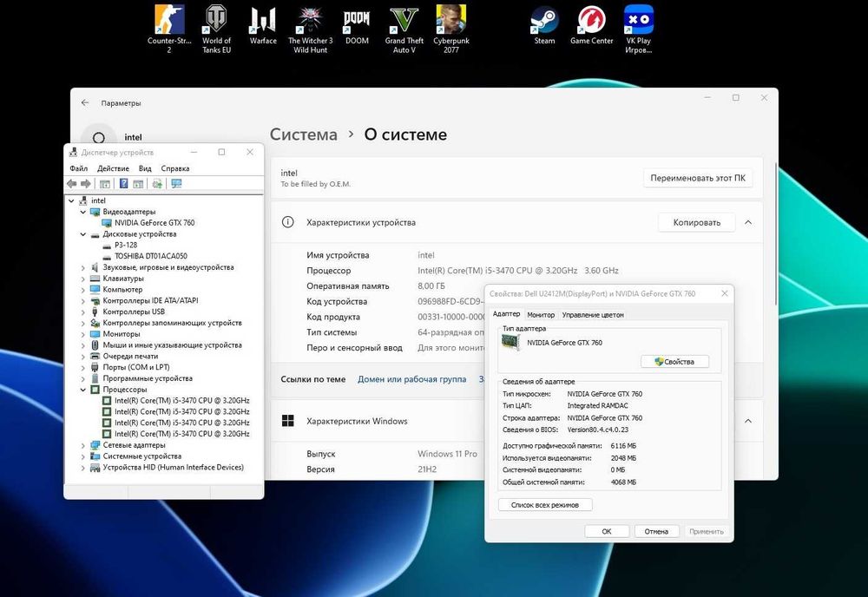Open adapter Свойства button with shield
868x597 pixels.
(674, 362)
